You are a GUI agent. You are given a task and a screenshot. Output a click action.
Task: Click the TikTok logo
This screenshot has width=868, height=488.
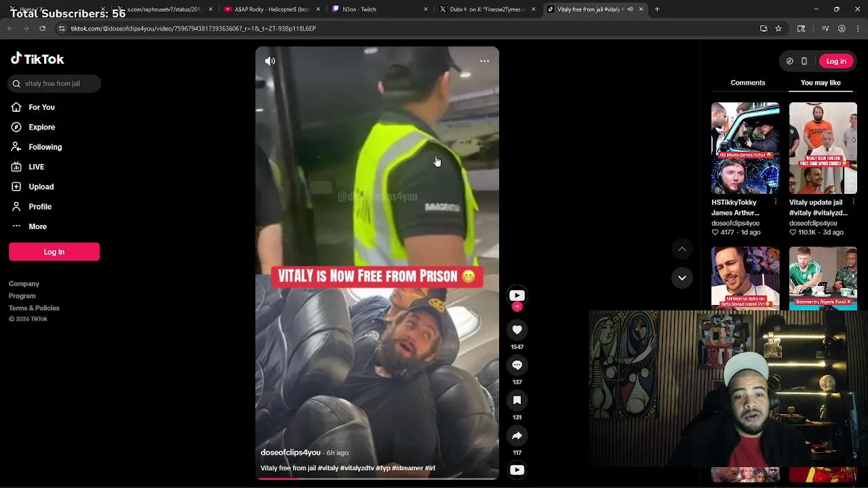pyautogui.click(x=37, y=59)
